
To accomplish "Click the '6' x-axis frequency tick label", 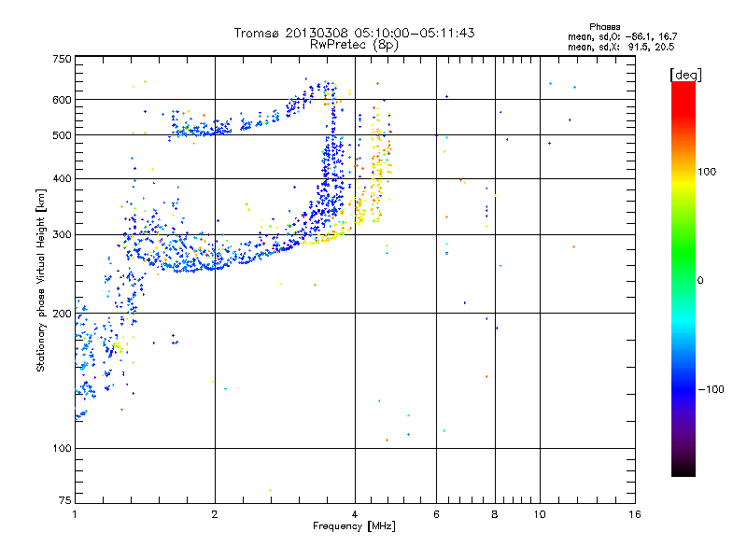I will click(436, 514).
